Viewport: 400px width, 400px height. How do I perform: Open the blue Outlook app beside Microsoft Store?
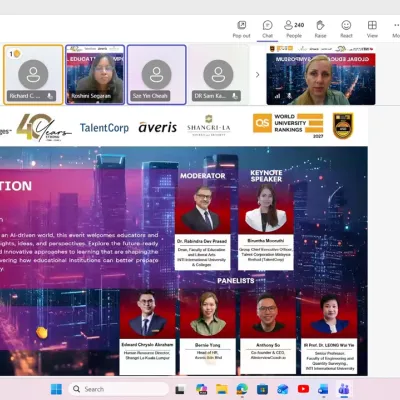point(283,389)
